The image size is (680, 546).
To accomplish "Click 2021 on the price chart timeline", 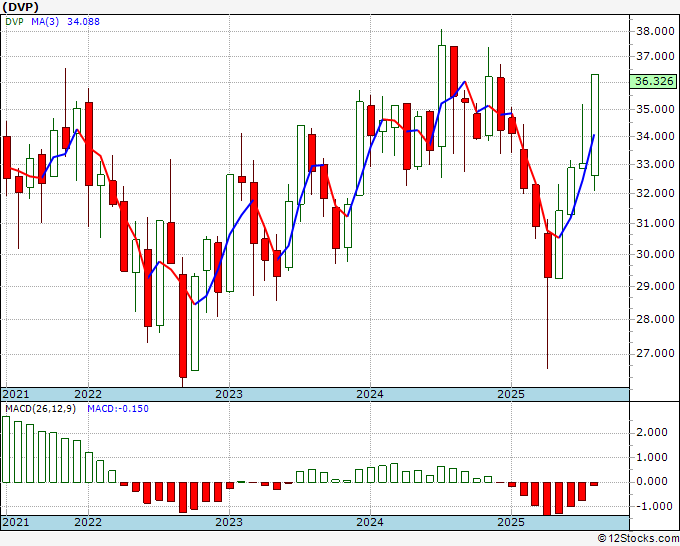I will pyautogui.click(x=16, y=394).
